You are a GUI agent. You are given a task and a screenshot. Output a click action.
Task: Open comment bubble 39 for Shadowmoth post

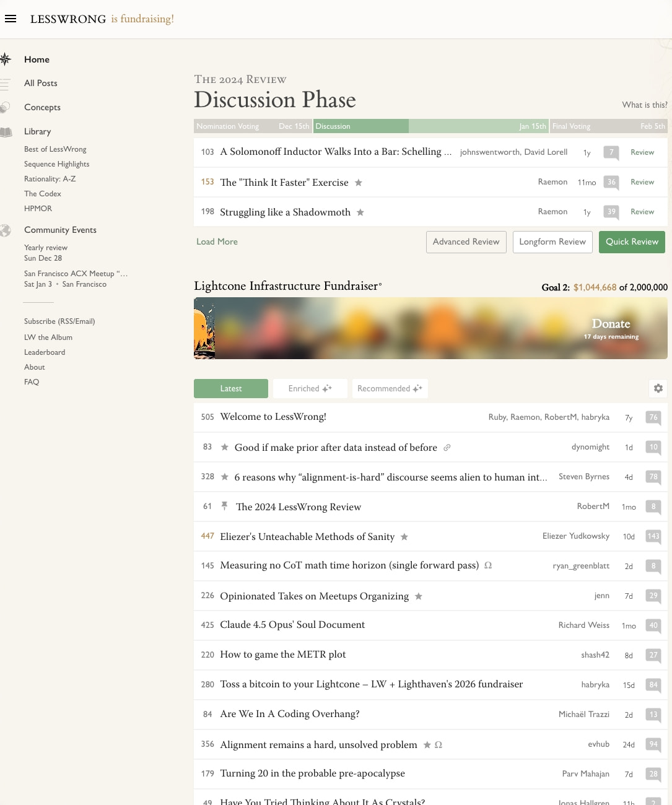point(611,212)
